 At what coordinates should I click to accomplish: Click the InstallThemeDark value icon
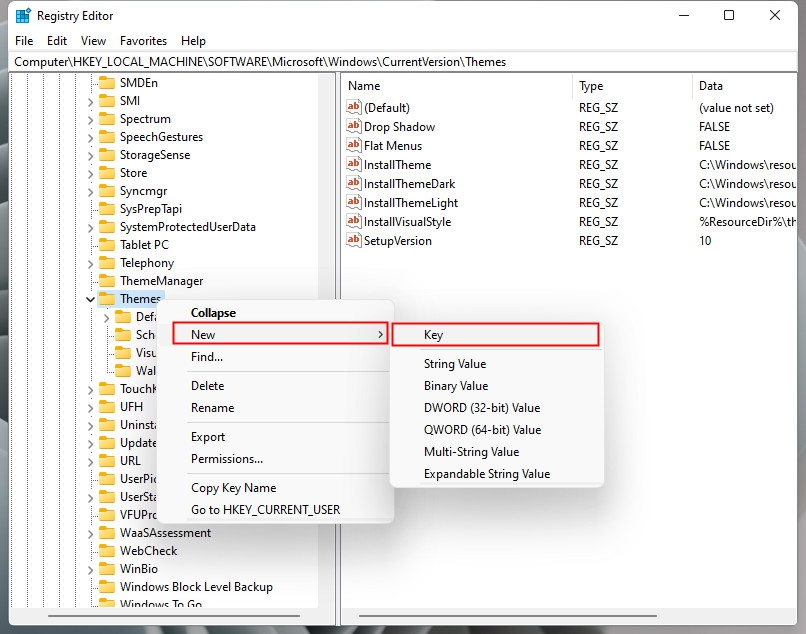tap(353, 183)
